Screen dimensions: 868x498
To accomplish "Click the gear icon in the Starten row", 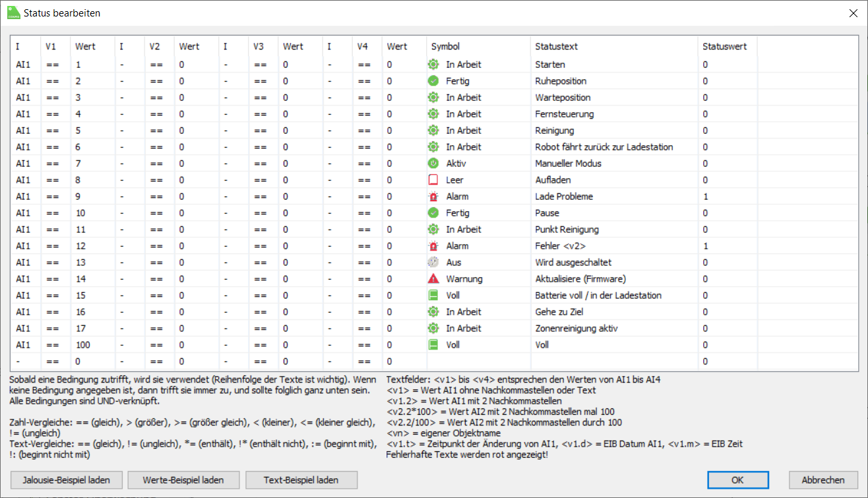I will click(x=433, y=65).
